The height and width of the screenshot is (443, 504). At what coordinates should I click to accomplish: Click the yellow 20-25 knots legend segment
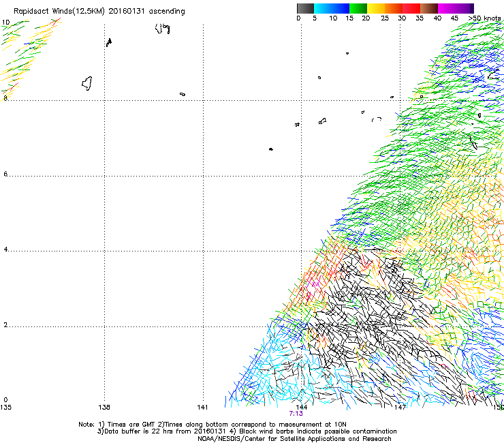tap(376, 8)
